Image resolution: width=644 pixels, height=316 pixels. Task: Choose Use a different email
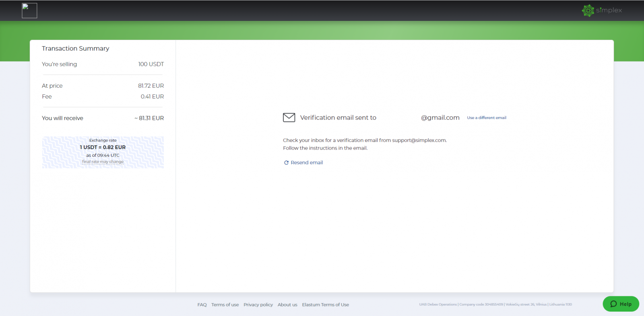(x=486, y=118)
